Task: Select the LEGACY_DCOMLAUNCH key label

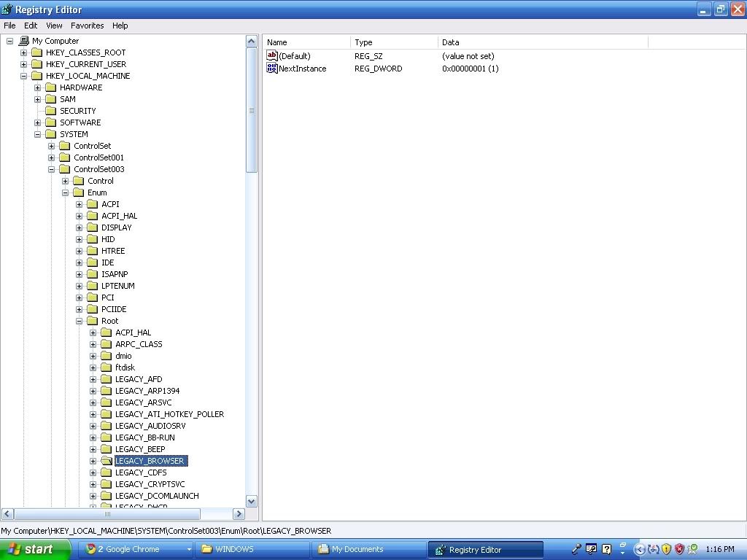Action: click(x=158, y=496)
